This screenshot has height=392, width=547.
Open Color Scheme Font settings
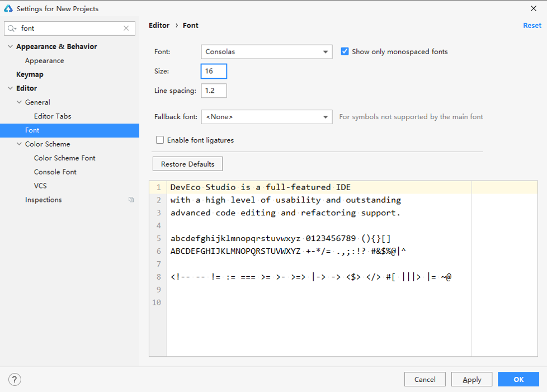[x=64, y=158]
